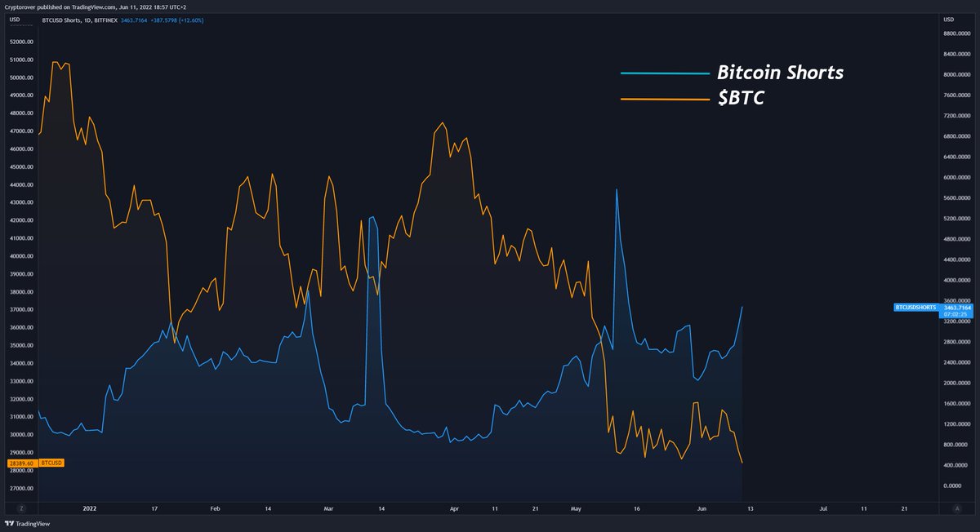The height and width of the screenshot is (532, 980).
Task: Click the May label on time axis
Action: coord(576,508)
